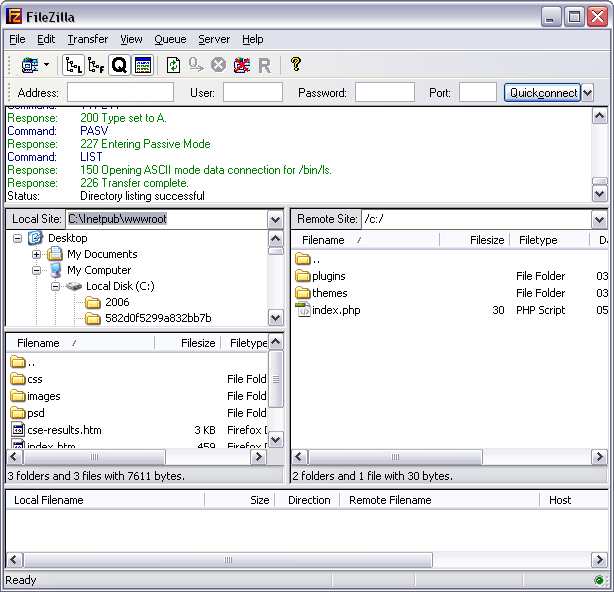The image size is (614, 592).
Task: Click the Port input field
Action: click(x=478, y=92)
